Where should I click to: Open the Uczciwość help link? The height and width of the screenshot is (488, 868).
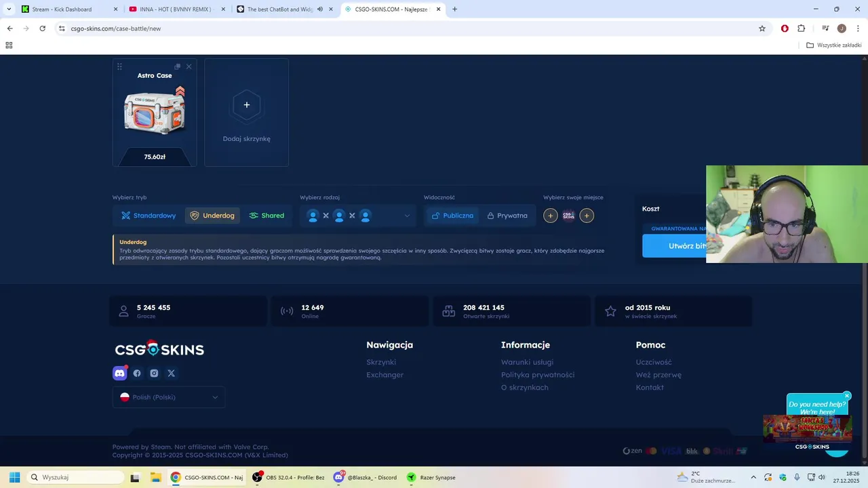click(x=654, y=362)
